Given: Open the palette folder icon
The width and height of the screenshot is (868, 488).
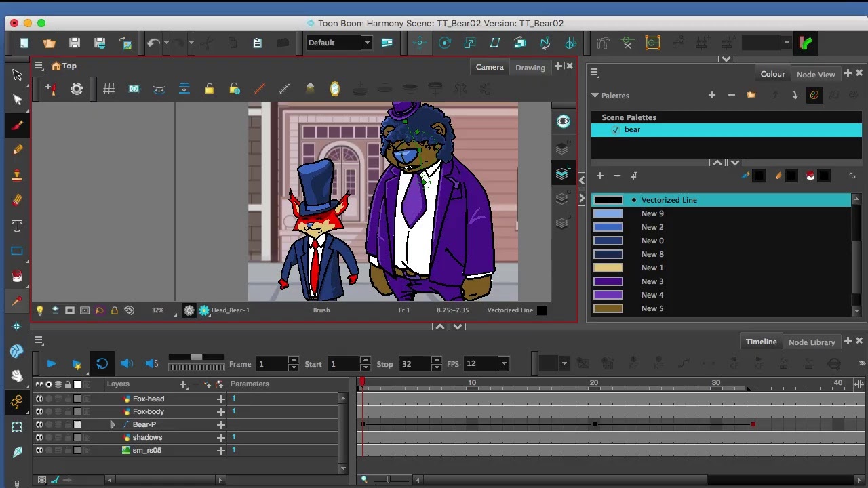Looking at the screenshot, I should (x=751, y=96).
